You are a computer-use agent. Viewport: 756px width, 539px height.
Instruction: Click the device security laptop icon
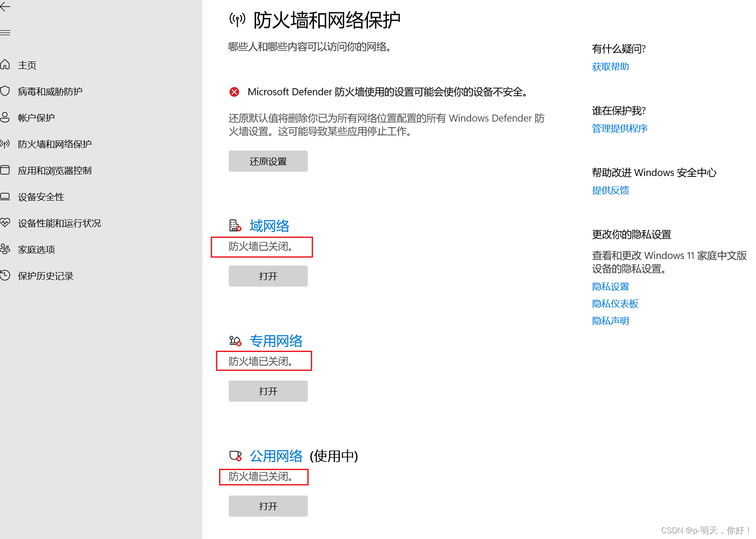pyautogui.click(x=5, y=197)
